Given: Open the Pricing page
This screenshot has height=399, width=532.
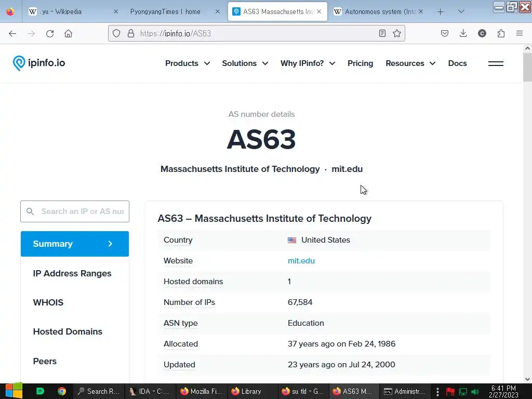Looking at the screenshot, I should [x=361, y=63].
